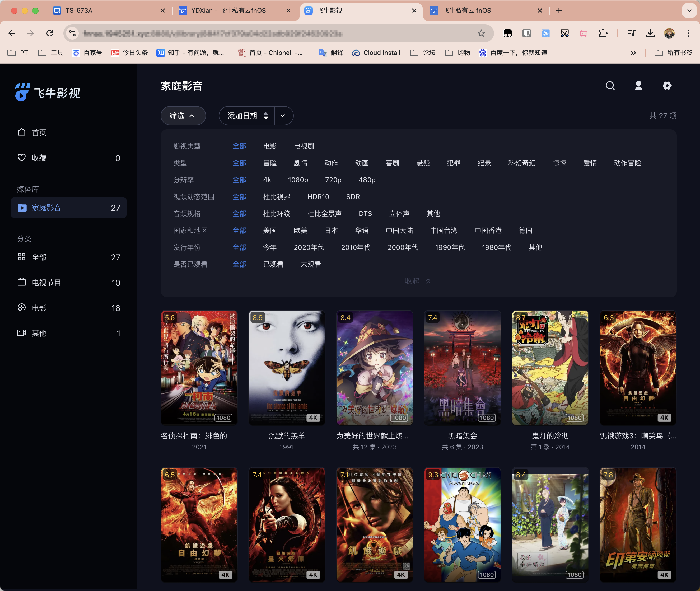Open Chiphell 首页 bookmark

(x=270, y=53)
